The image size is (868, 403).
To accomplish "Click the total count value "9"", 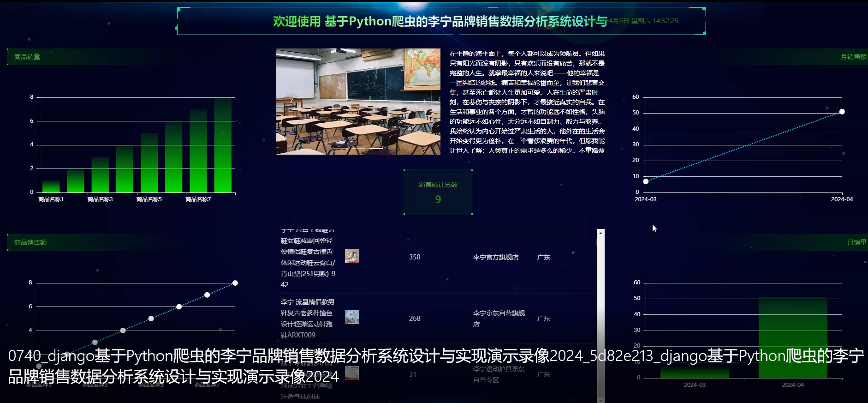I will (438, 199).
